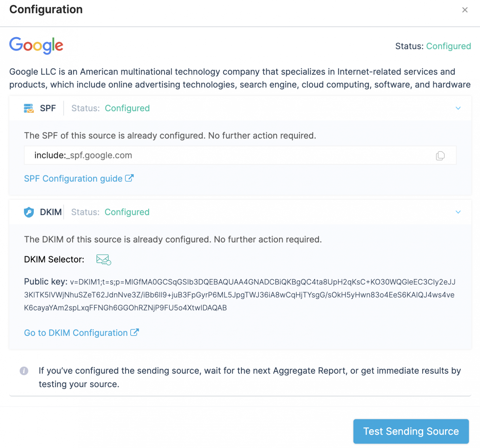
Task: Click external link icon beside DKIM Configuration
Action: pyautogui.click(x=135, y=332)
